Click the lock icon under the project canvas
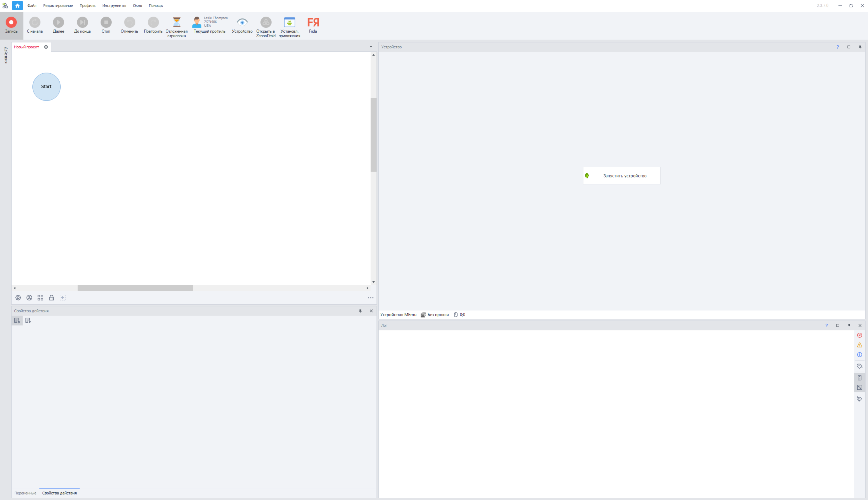Viewport: 868px width, 500px height. coord(51,298)
